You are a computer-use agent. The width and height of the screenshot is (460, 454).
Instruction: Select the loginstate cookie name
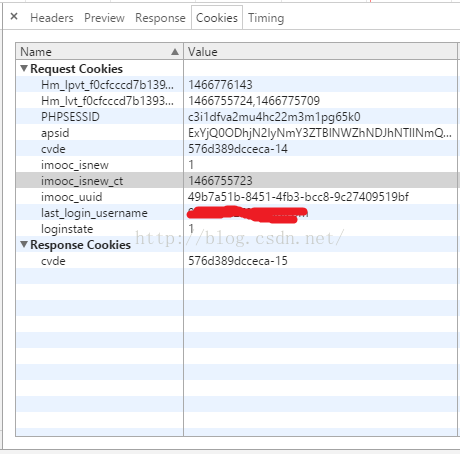click(x=67, y=229)
